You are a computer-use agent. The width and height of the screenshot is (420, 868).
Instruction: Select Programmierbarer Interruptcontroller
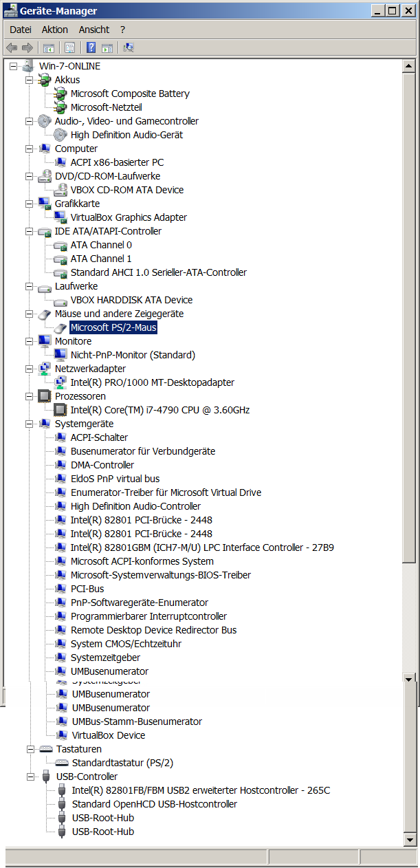pos(148,616)
